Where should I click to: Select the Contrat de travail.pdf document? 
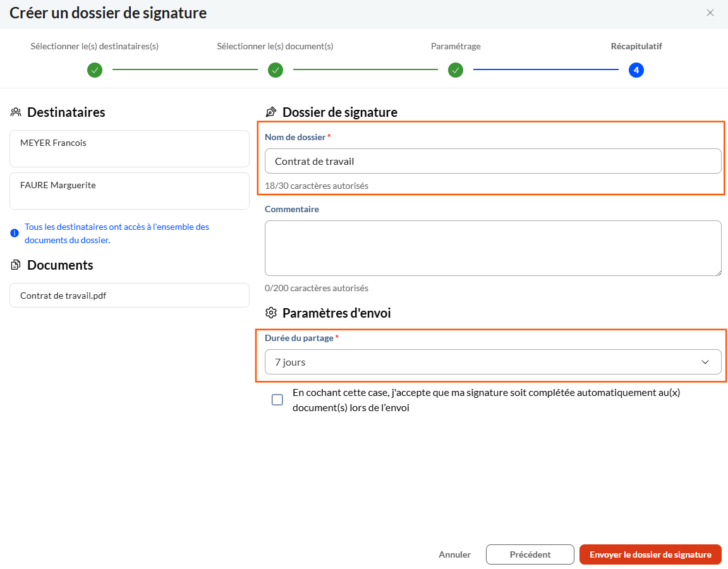tap(130, 295)
